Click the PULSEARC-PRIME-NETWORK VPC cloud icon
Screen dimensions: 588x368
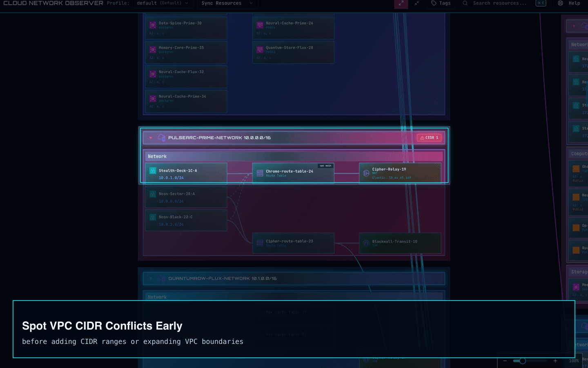pyautogui.click(x=162, y=138)
